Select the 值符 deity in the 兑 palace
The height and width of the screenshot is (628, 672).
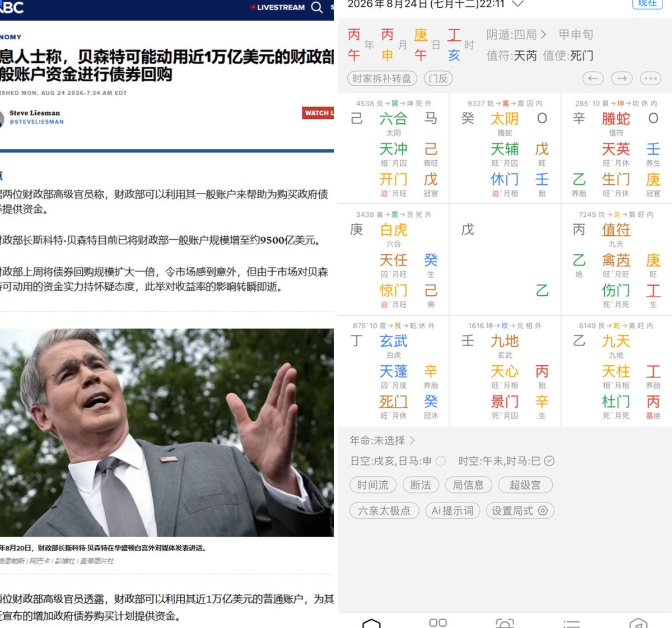tap(616, 230)
